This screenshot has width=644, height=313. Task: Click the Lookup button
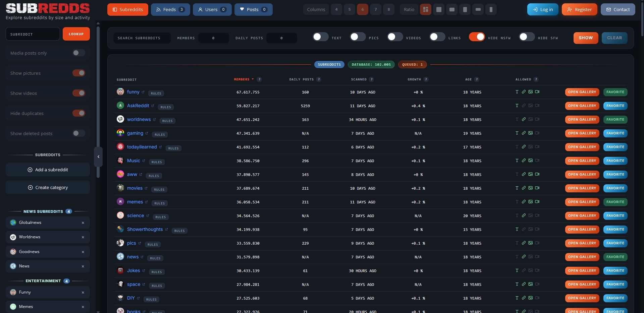point(76,34)
